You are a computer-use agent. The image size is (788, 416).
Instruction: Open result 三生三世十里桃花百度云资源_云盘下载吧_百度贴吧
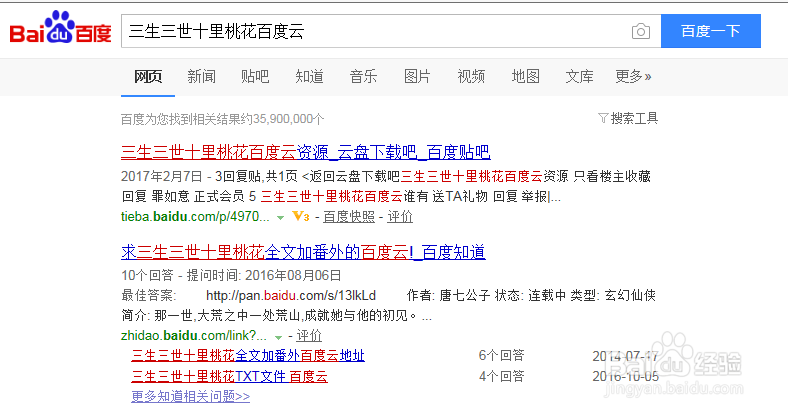(x=306, y=152)
